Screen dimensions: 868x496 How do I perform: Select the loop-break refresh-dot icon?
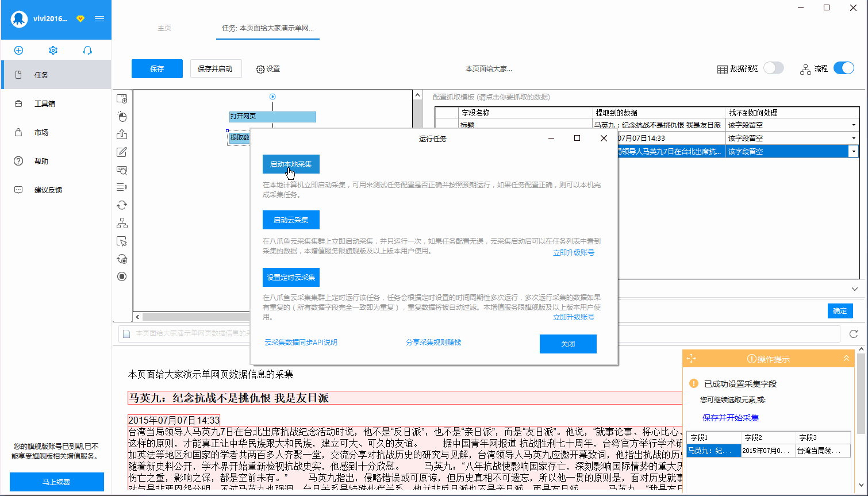click(122, 259)
